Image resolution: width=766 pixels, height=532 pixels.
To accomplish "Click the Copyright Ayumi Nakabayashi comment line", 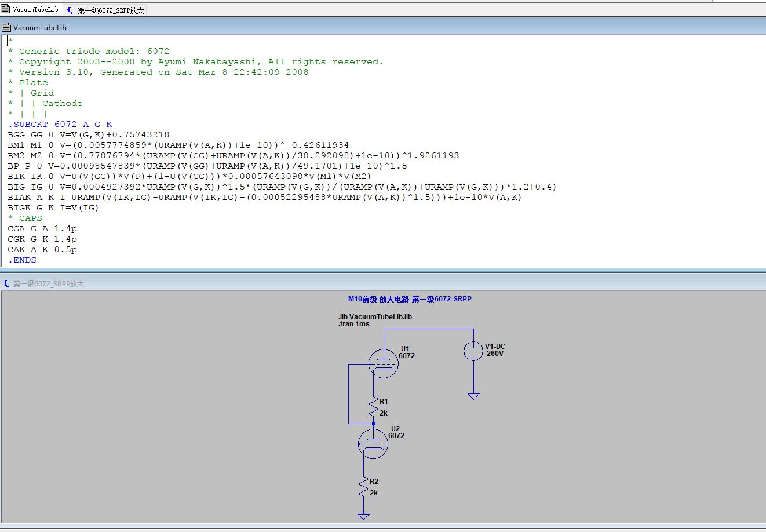I will click(x=196, y=61).
